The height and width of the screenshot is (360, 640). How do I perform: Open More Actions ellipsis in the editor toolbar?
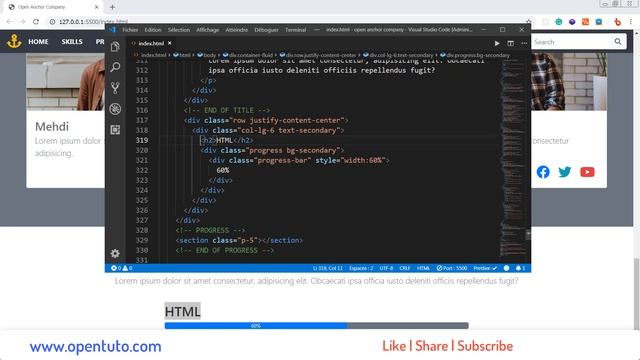(524, 43)
